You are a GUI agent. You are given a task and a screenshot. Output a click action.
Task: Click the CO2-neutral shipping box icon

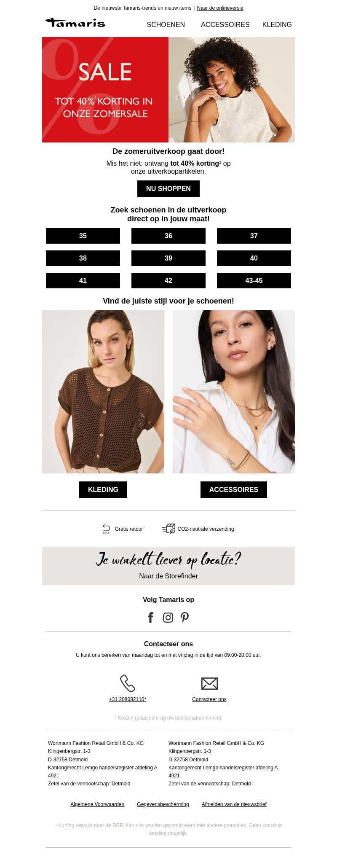point(168,529)
